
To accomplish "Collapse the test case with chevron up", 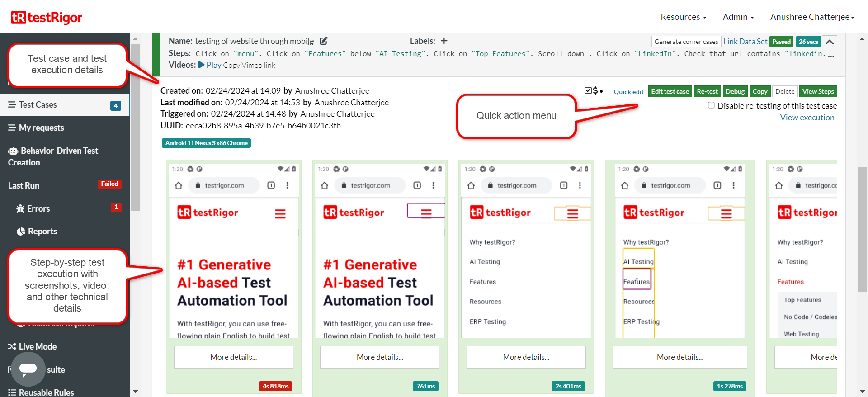I will (x=829, y=42).
